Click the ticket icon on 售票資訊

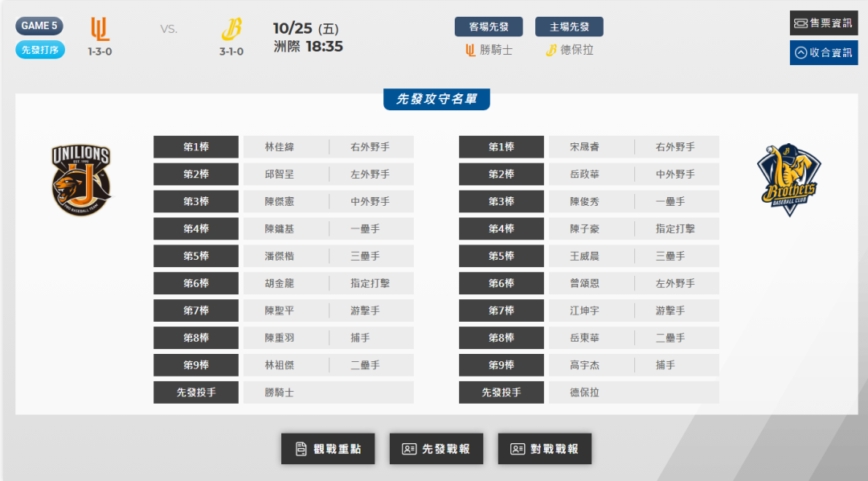[800, 23]
